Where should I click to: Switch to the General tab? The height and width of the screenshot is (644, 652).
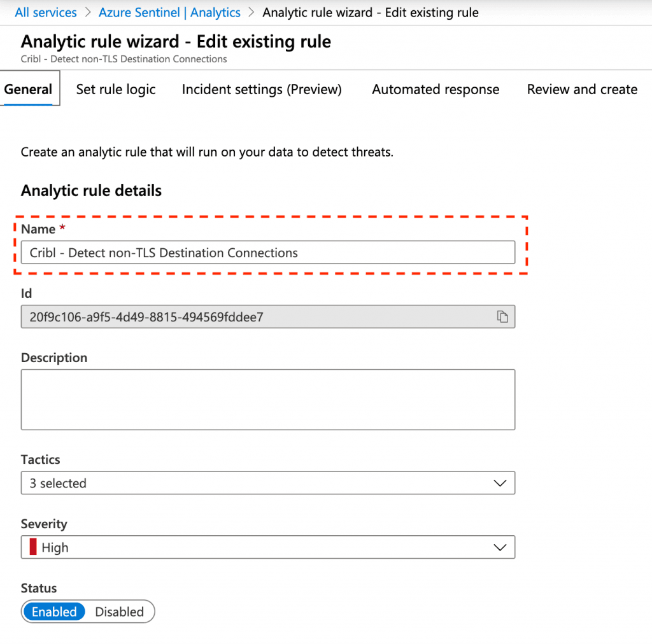(x=29, y=90)
